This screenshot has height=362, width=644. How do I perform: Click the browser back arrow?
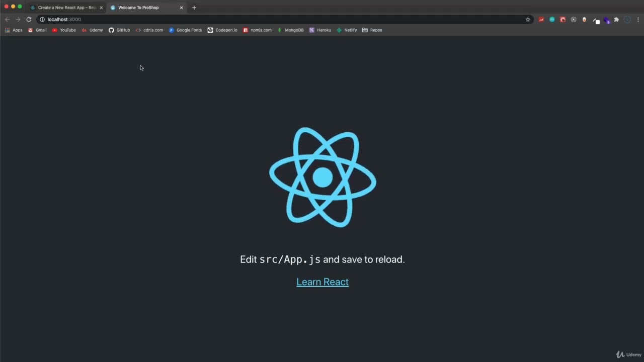pyautogui.click(x=7, y=19)
